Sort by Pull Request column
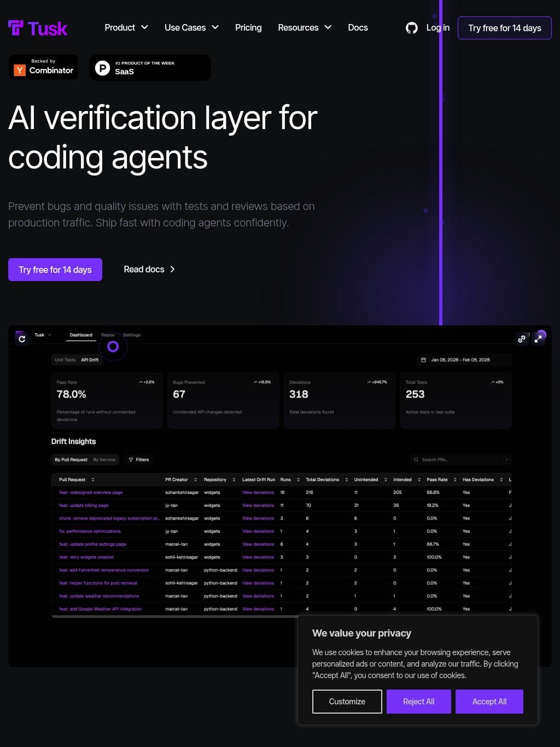The image size is (560, 747). click(77, 480)
